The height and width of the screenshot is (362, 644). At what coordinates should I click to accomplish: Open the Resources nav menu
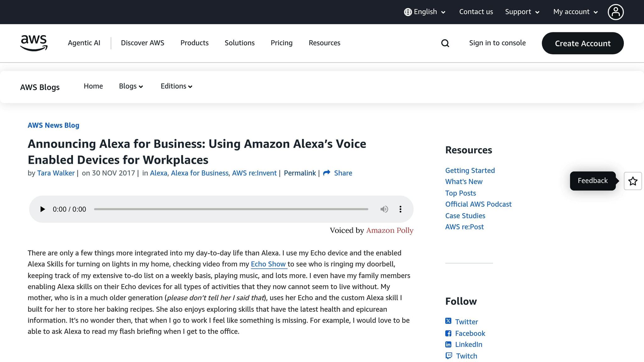point(324,43)
